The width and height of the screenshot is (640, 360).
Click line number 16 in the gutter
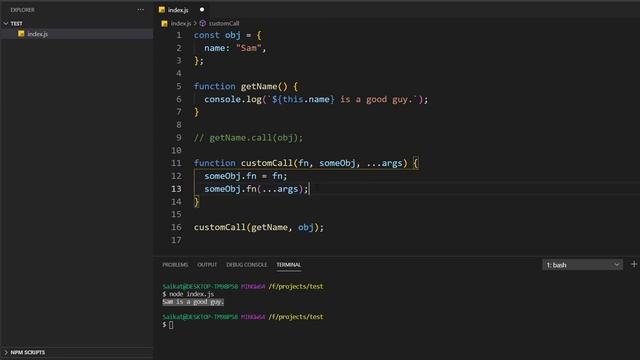[176, 227]
